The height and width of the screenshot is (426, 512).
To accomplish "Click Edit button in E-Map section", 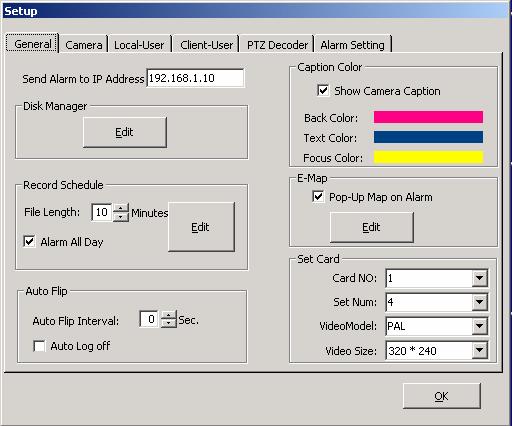I will click(371, 227).
